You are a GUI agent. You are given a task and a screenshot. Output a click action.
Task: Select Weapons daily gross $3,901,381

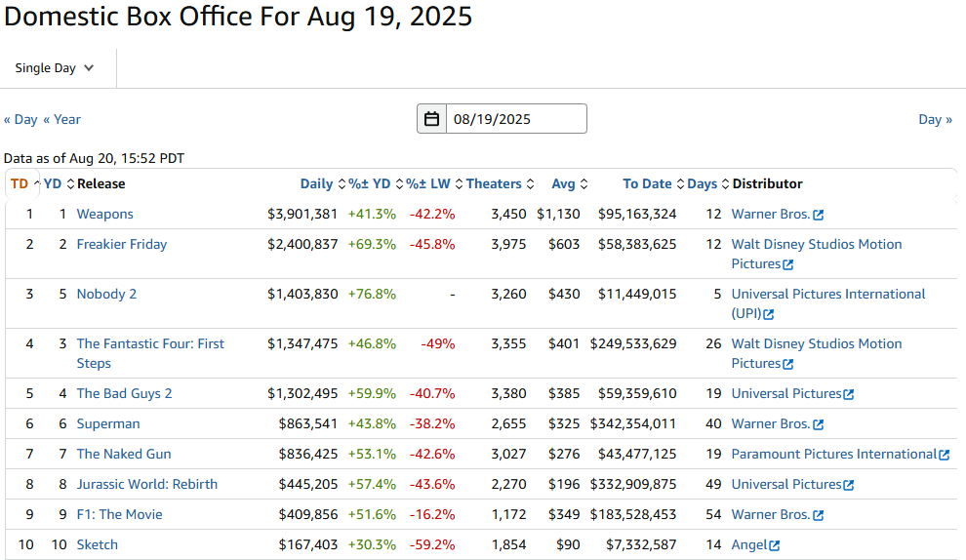coord(302,214)
